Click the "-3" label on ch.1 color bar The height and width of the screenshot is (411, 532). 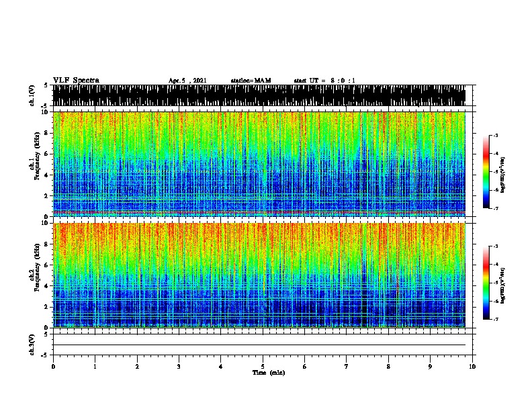pos(496,135)
